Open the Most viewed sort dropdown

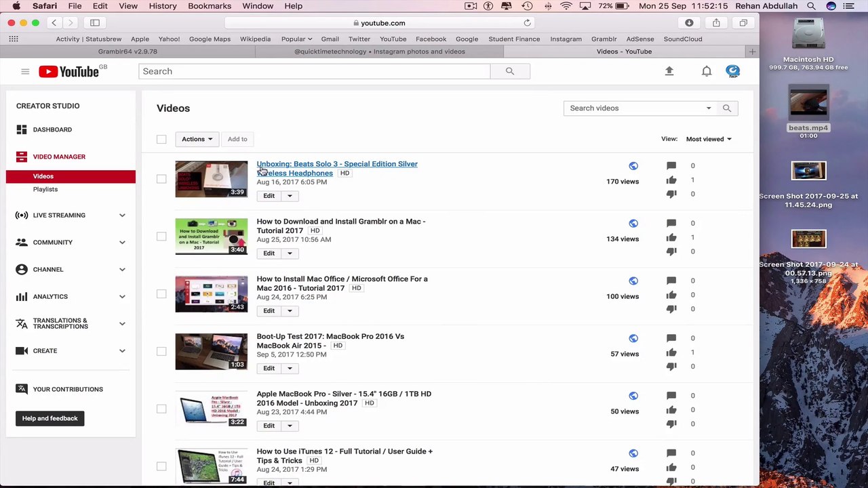pyautogui.click(x=709, y=139)
